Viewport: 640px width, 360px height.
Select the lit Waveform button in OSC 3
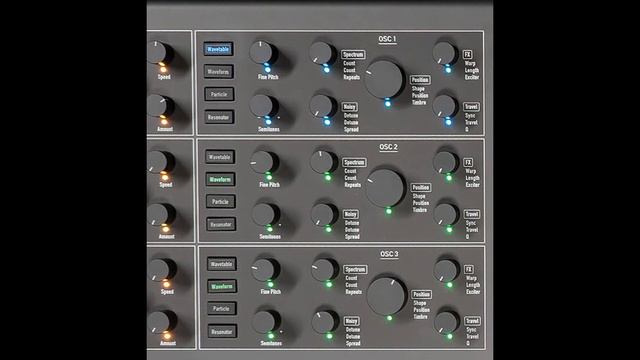coord(222,287)
